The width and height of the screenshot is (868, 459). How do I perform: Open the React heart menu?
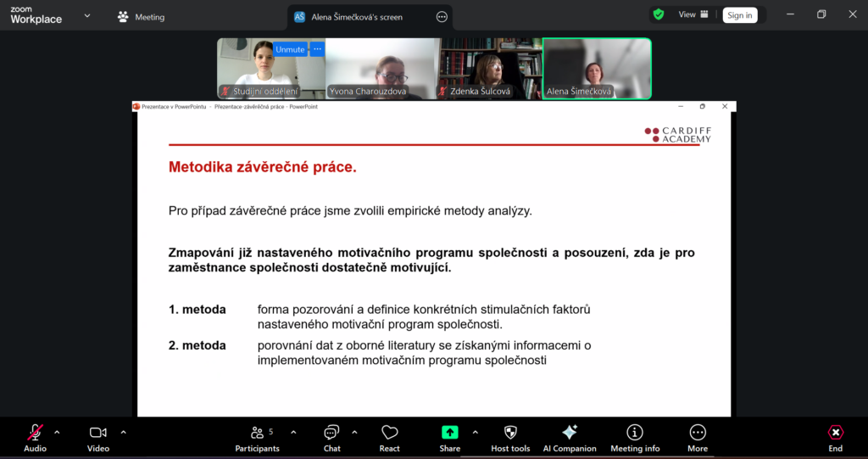pyautogui.click(x=390, y=438)
